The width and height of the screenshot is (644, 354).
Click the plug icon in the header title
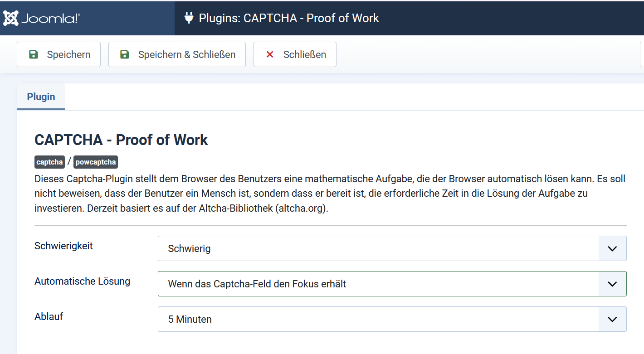(x=189, y=18)
